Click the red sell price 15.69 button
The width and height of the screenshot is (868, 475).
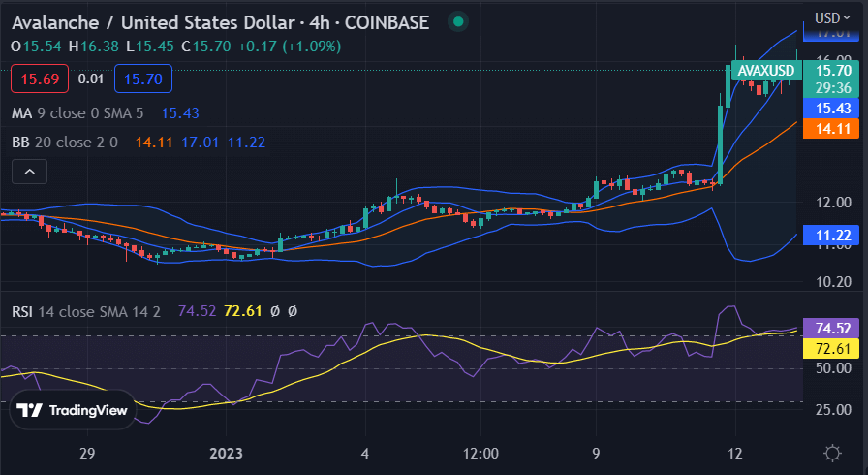coord(40,79)
